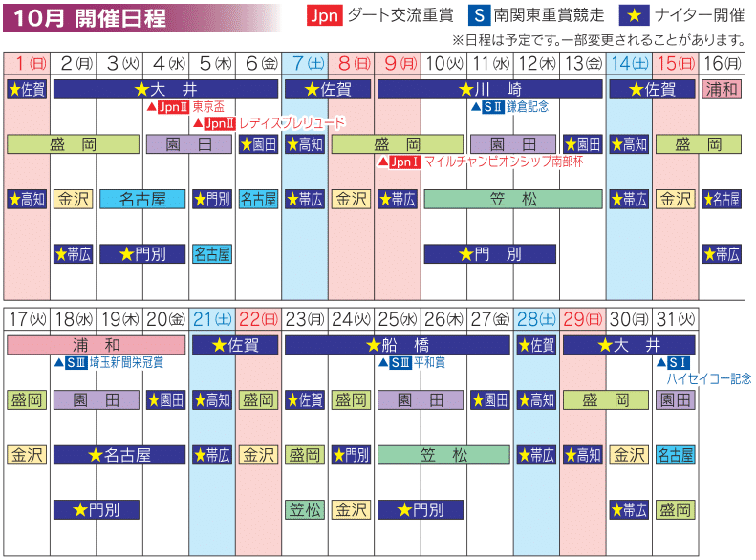Click the green 笠松 bar spanning 10th–13th
Viewport: 756px width, 560px height.
point(513,199)
